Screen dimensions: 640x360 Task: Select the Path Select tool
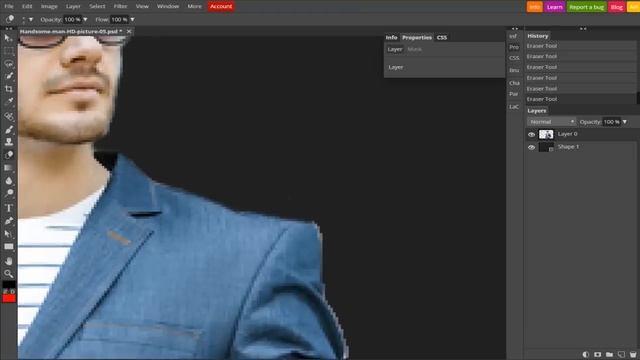pos(8,234)
